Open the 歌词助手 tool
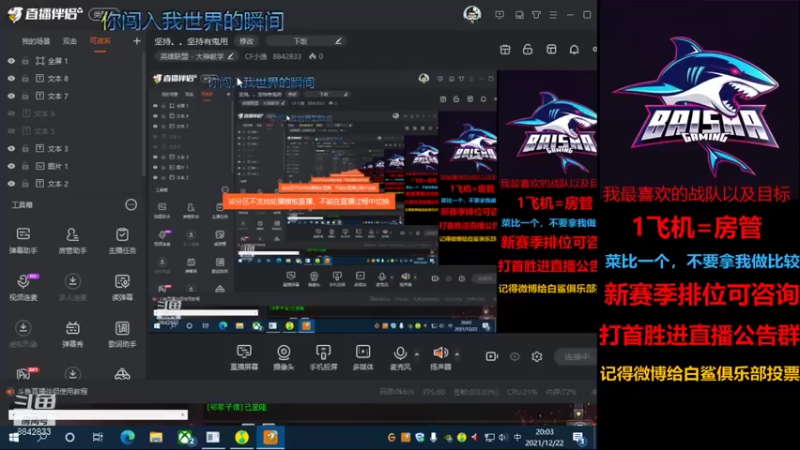Image resolution: width=800 pixels, height=450 pixels. pyautogui.click(x=122, y=334)
